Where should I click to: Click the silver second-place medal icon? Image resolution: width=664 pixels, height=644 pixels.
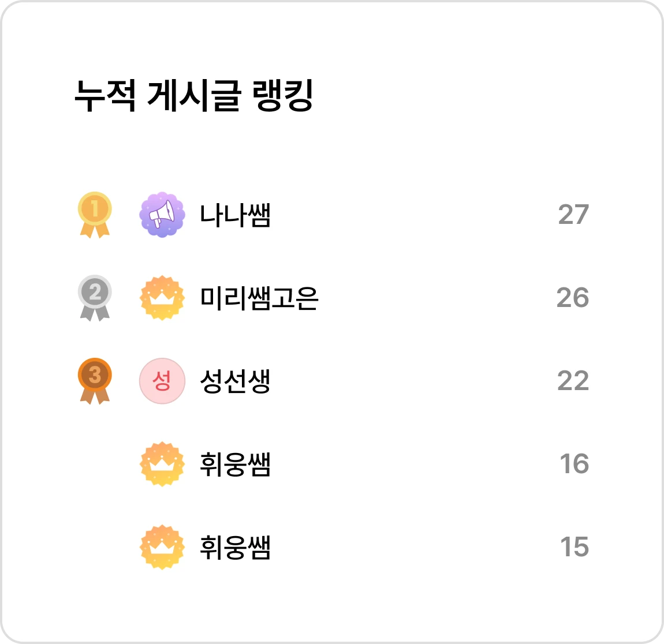(x=95, y=298)
